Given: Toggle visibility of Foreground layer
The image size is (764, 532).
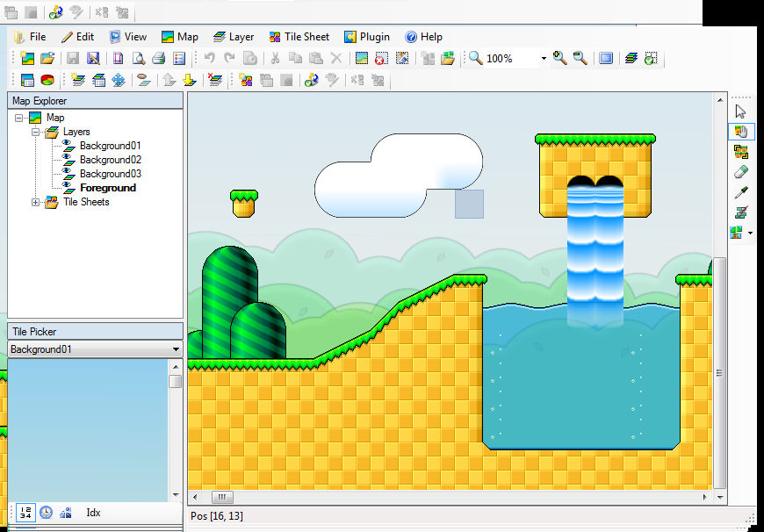Looking at the screenshot, I should (x=68, y=188).
